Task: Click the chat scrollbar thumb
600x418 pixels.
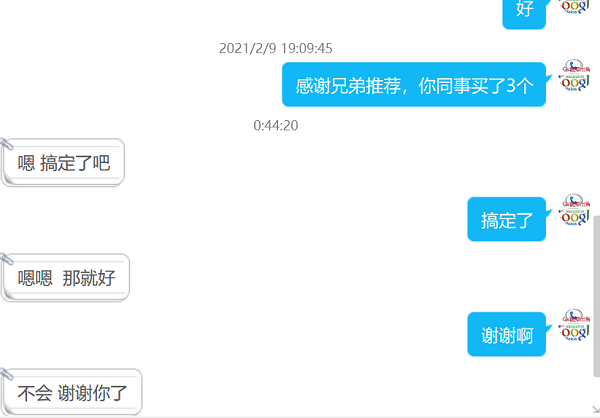Action: (x=597, y=297)
